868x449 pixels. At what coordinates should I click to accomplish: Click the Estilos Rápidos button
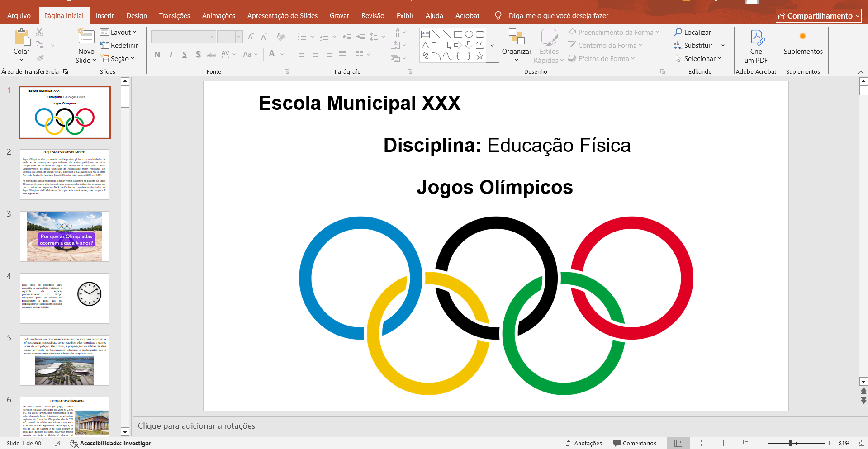pyautogui.click(x=549, y=46)
